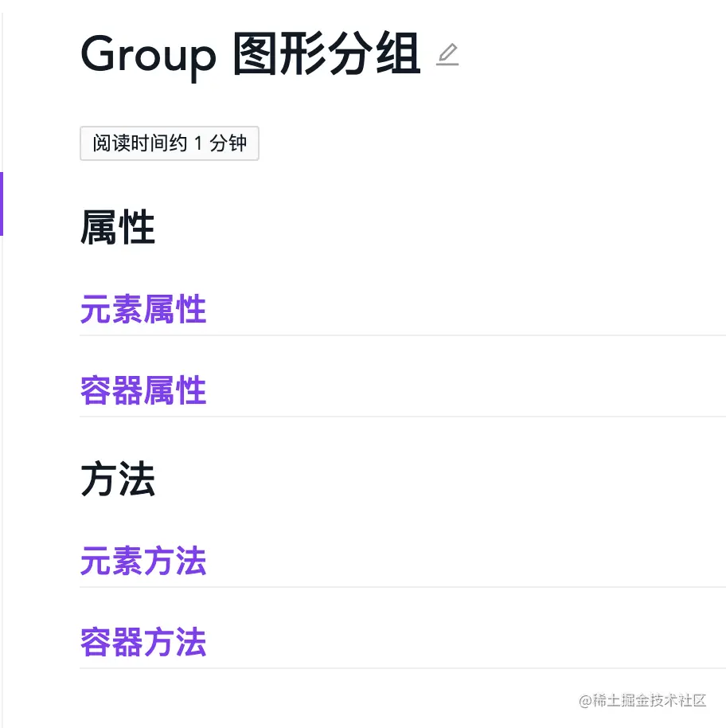Click the divider line under 容器方法
Screen dimensions: 726x728
403,668
